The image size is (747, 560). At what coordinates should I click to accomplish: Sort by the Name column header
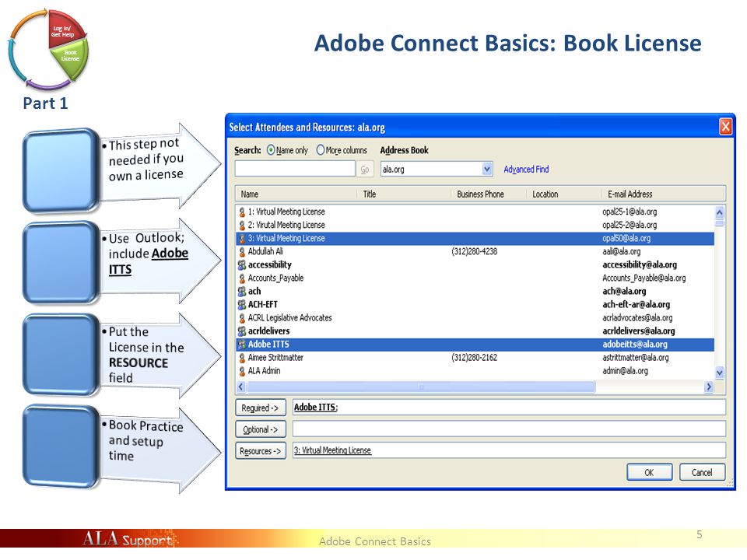click(x=296, y=194)
